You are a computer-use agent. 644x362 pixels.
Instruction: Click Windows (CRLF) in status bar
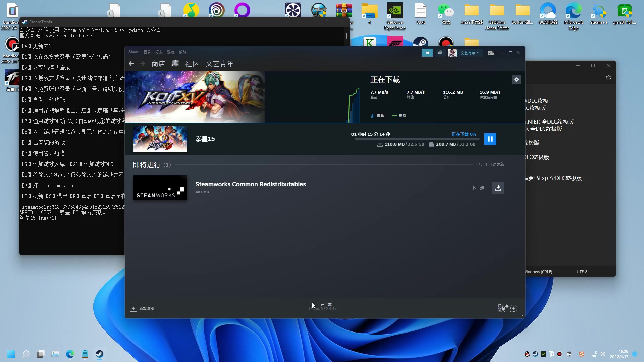pos(538,272)
